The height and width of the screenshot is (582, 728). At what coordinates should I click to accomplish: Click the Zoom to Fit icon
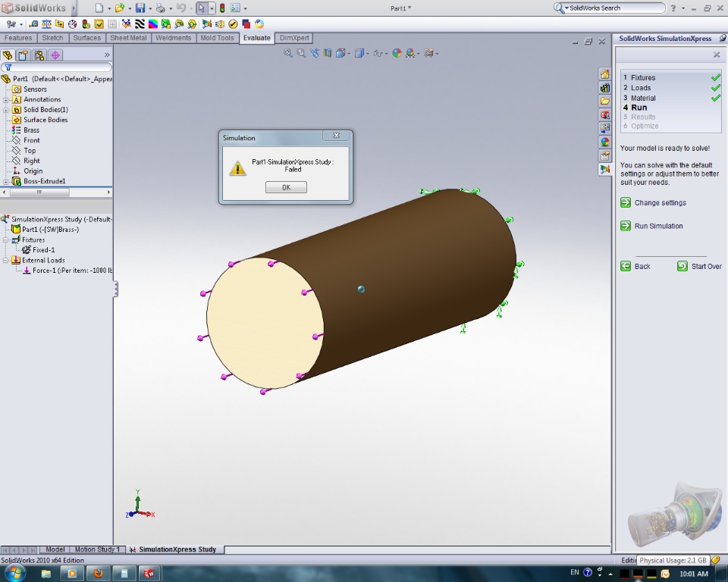click(x=288, y=53)
